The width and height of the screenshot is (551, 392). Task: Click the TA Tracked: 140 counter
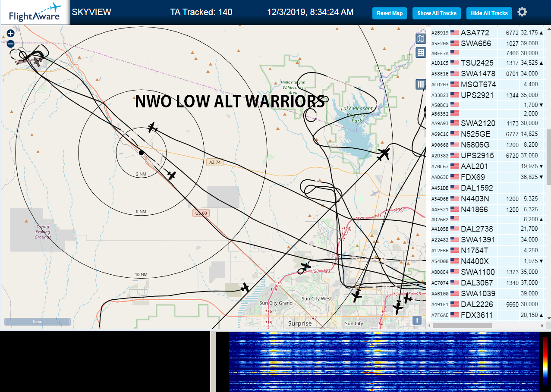pyautogui.click(x=202, y=12)
